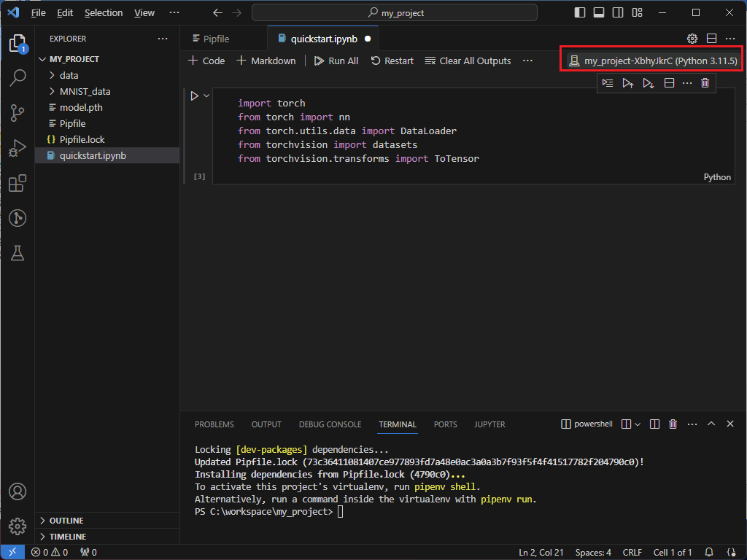Switch to the OUTPUT panel tab
The height and width of the screenshot is (560, 747).
pyautogui.click(x=266, y=424)
